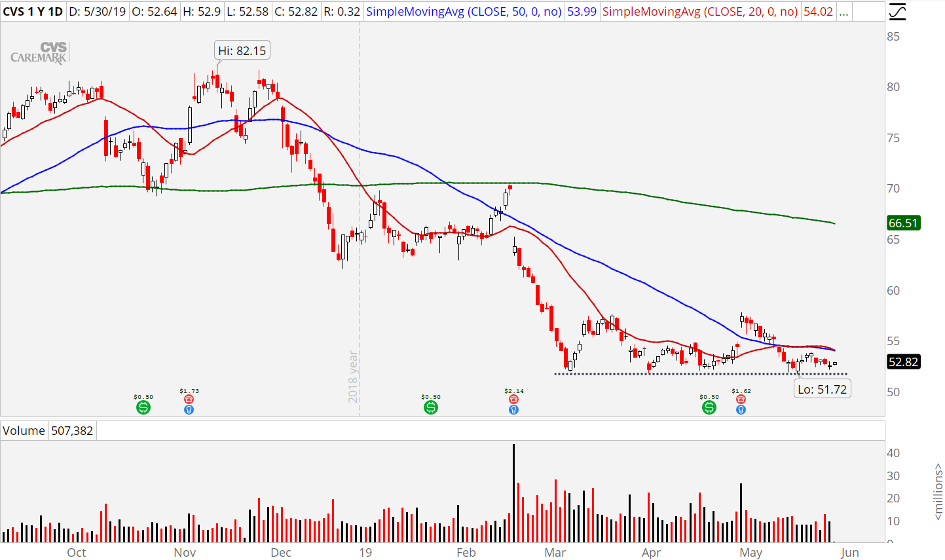Click the "<millions>" volume axis unit label
Image resolution: width=945 pixels, height=560 pixels.
pos(938,493)
